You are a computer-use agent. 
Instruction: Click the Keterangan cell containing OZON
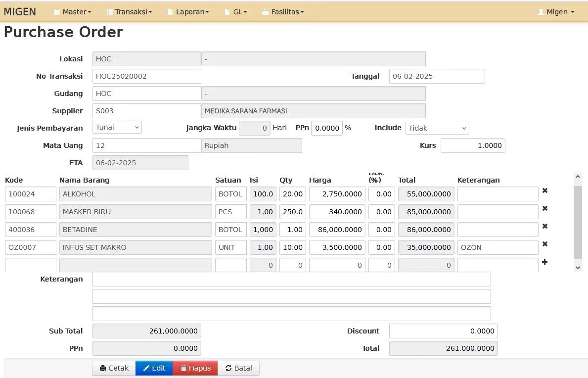(498, 247)
